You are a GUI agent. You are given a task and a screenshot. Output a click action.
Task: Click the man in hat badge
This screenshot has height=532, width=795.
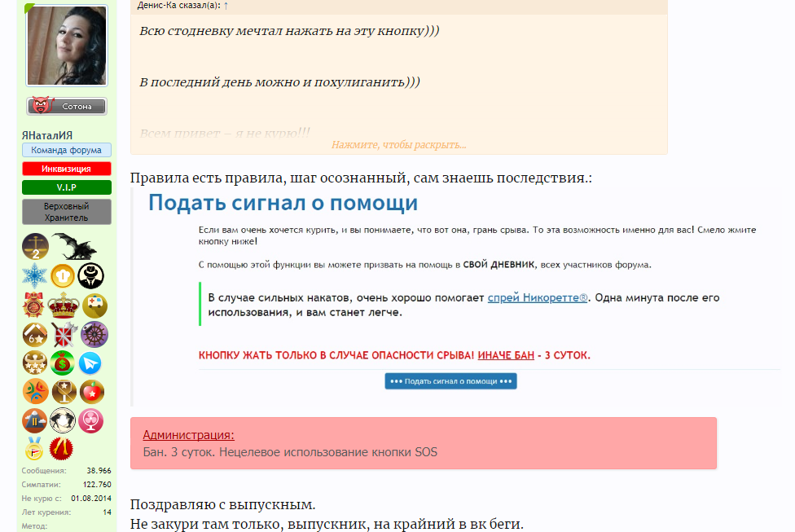pyautogui.click(x=90, y=276)
